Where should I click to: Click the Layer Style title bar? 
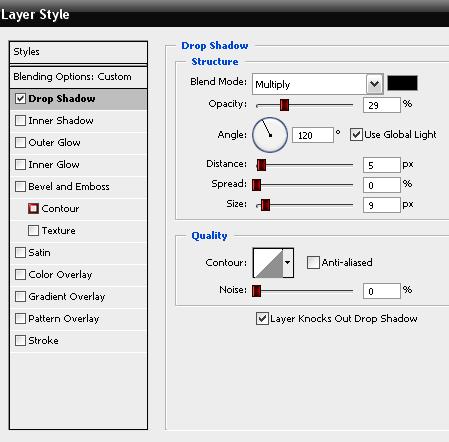coord(224,14)
